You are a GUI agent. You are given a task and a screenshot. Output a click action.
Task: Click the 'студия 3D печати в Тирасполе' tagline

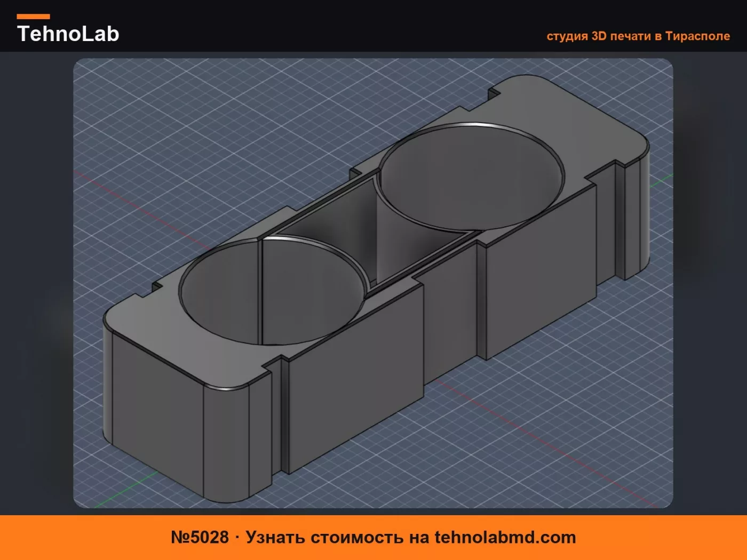point(638,36)
